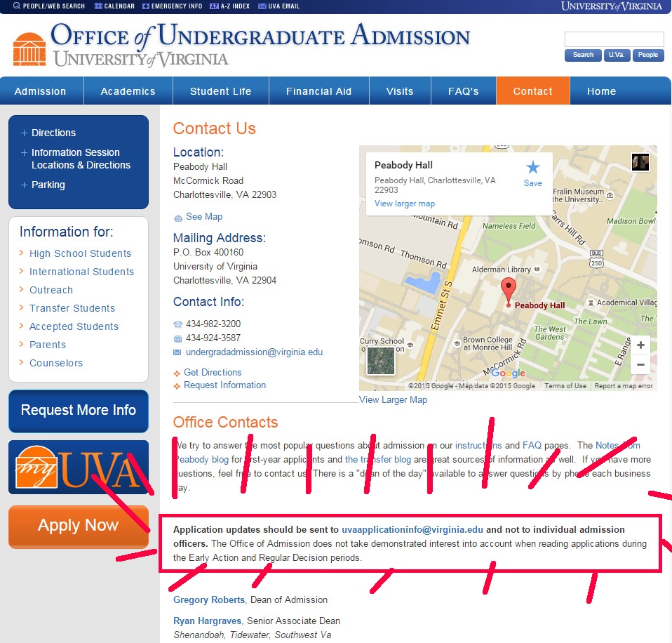Viewport: 672px width, 643px height.
Task: Open Transfer Students link
Action: (x=72, y=308)
